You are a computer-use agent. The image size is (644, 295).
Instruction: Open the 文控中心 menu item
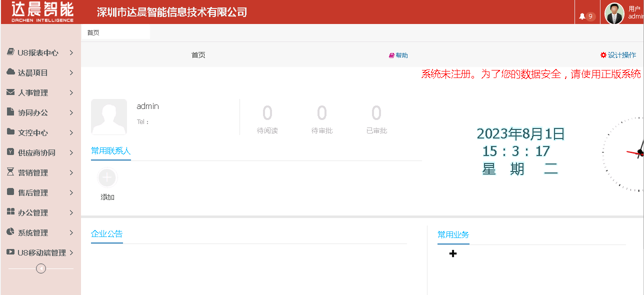(x=40, y=132)
